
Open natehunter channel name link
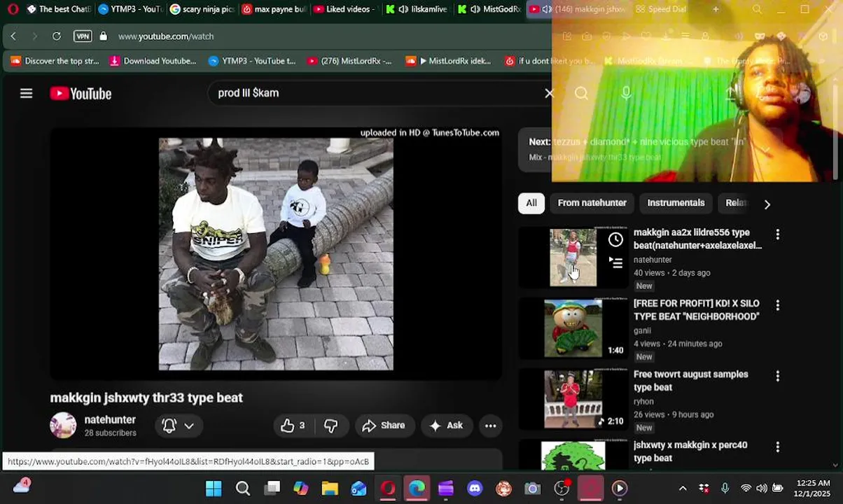coord(110,420)
